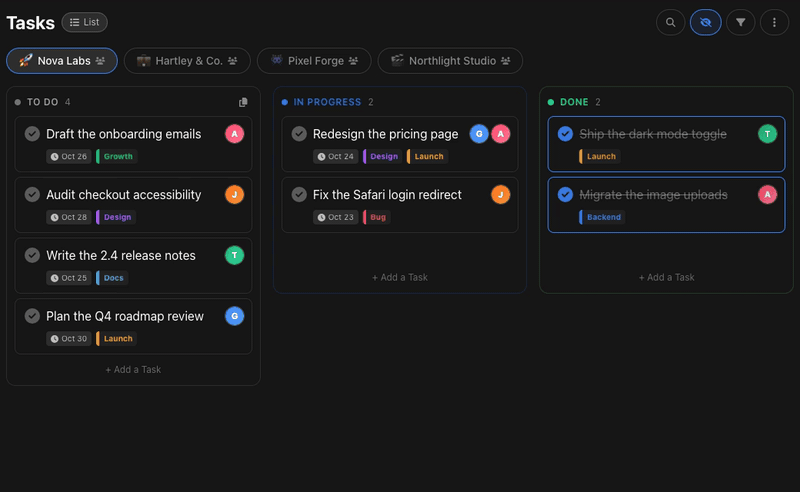Click the copy icon in TO DO header
This screenshot has width=800, height=492.
point(243,102)
